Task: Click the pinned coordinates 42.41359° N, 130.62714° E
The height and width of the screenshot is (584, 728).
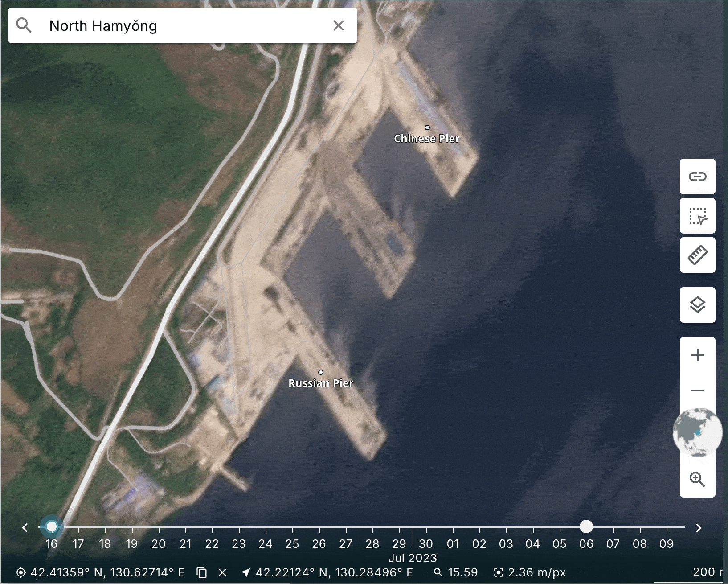Action: 107,572
